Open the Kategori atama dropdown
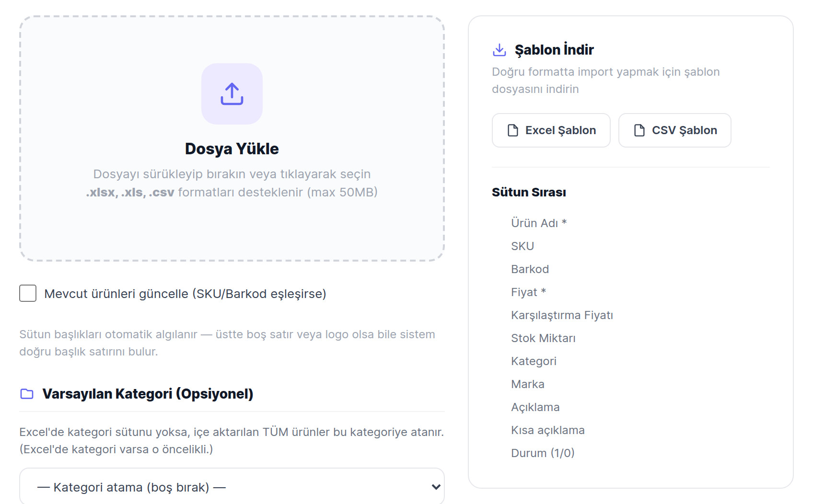 pos(232,486)
